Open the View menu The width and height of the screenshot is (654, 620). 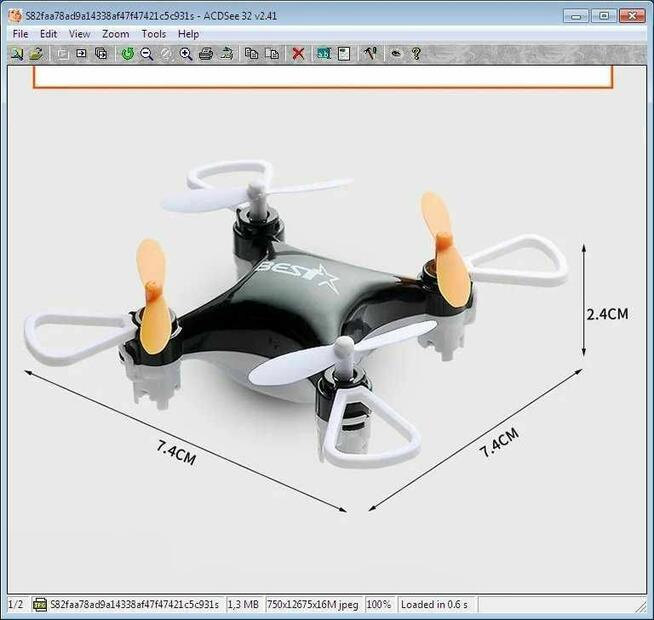pyautogui.click(x=79, y=34)
